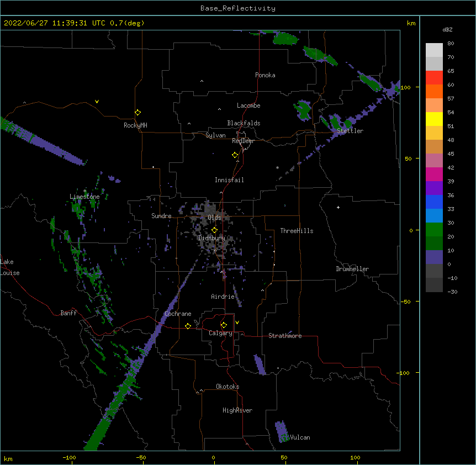Click the Calgary city label
Image resolution: width=476 pixels, height=465 pixels.
click(220, 333)
